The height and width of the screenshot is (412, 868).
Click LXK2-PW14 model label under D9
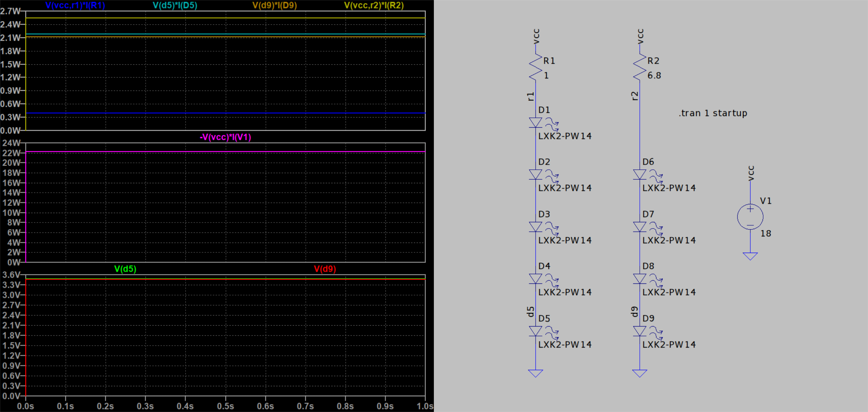pos(669,344)
